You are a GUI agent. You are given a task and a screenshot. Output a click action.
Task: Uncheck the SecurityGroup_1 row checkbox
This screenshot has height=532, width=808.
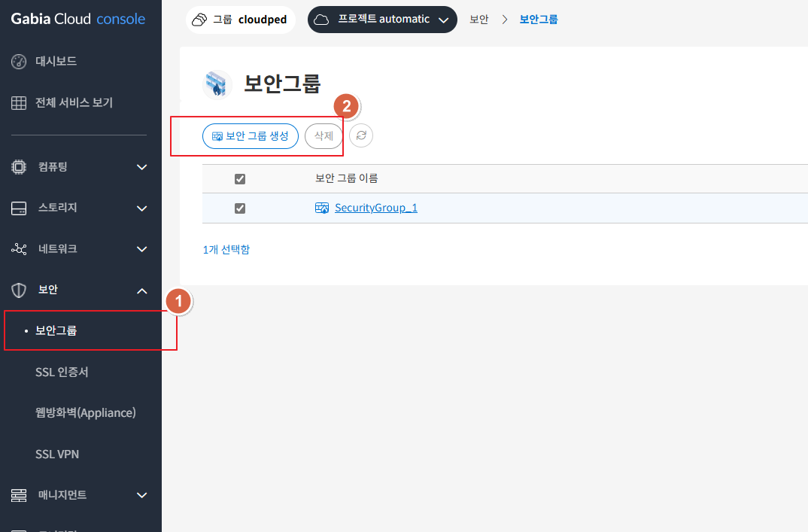tap(240, 208)
